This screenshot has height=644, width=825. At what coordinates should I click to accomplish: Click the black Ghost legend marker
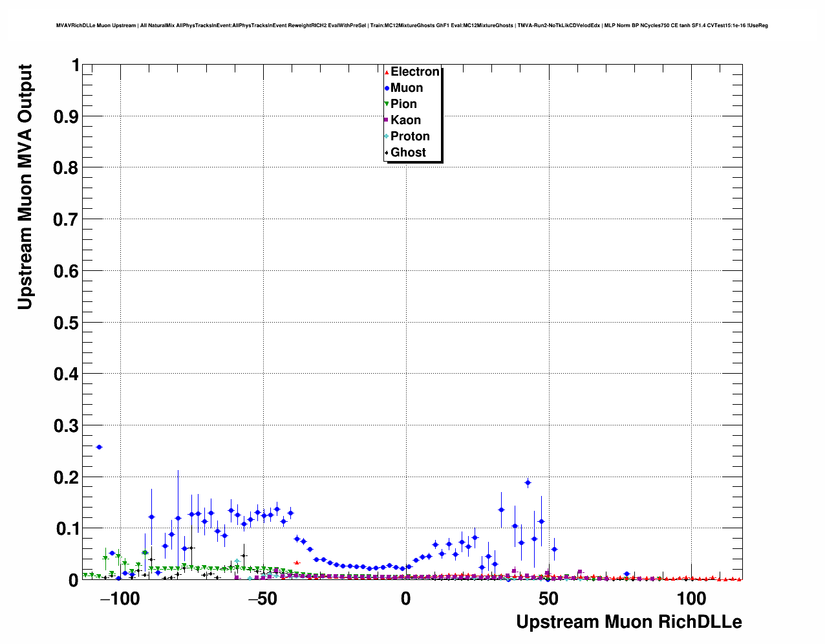(387, 153)
